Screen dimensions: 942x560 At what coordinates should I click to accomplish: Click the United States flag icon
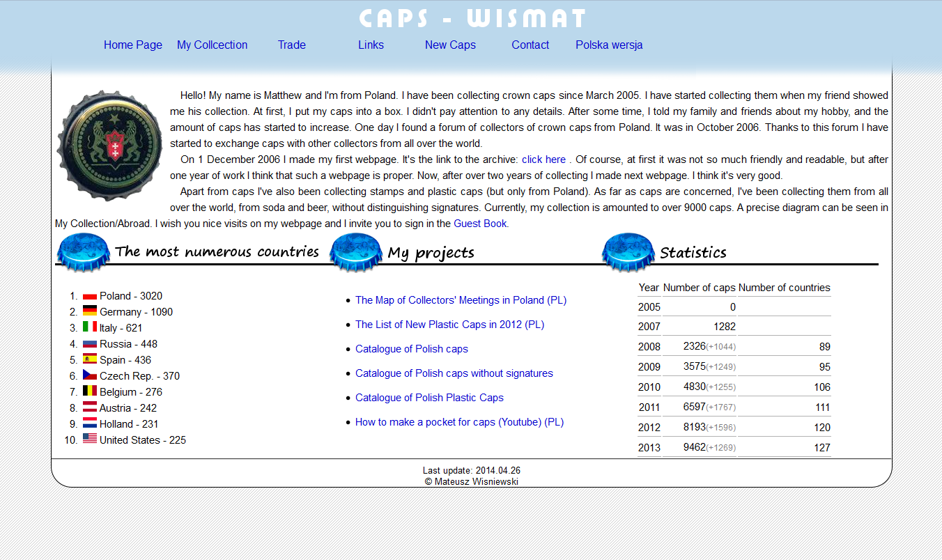[x=90, y=438]
